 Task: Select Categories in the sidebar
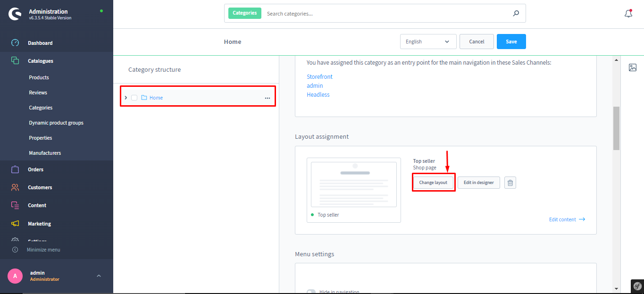(41, 108)
